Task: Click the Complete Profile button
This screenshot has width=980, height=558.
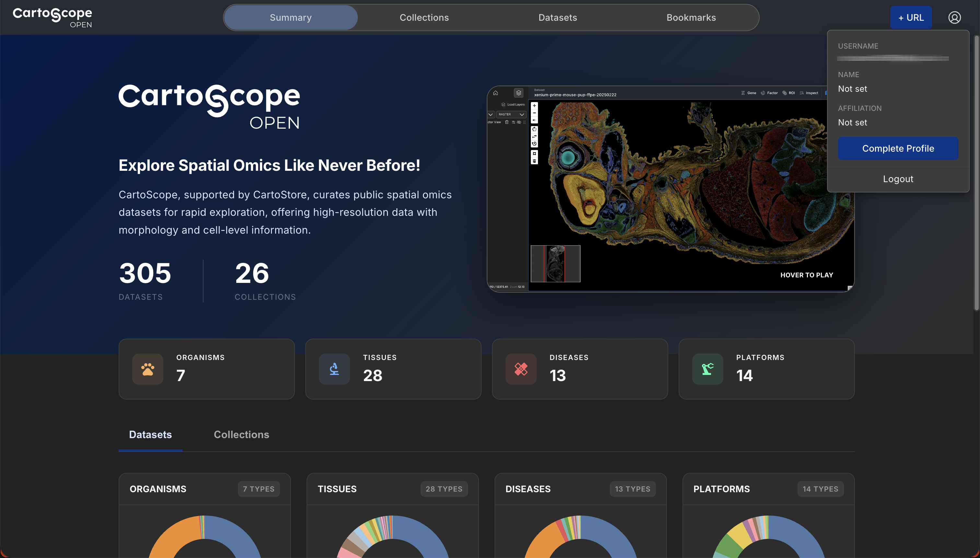Action: [x=898, y=148]
